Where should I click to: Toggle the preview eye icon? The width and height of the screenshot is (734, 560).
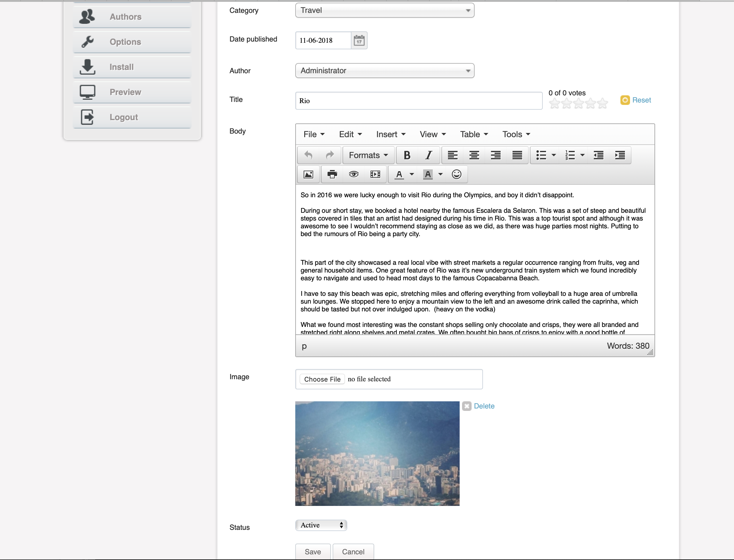tap(354, 174)
